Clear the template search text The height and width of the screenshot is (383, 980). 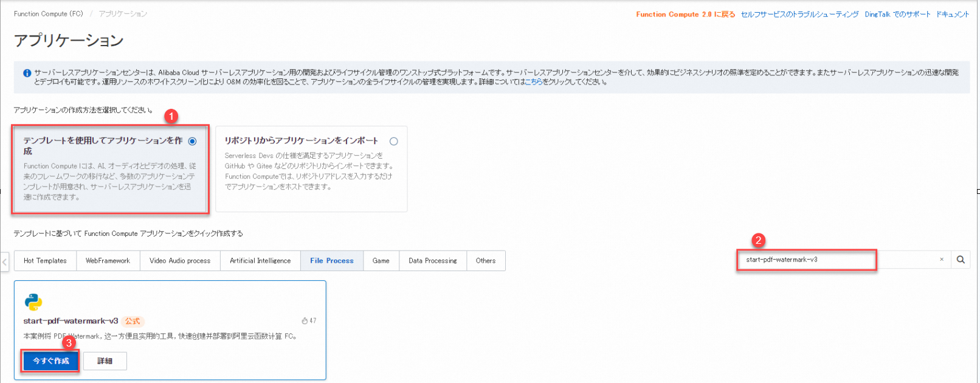click(942, 260)
